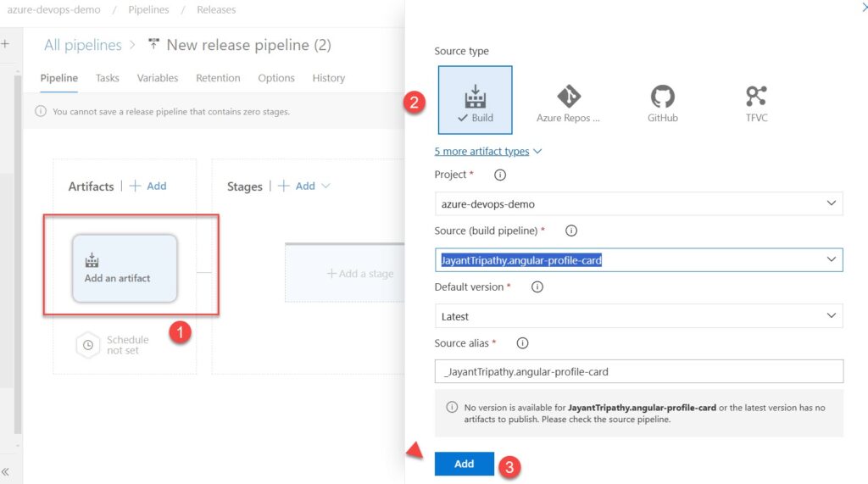Click the left sidebar scrollbar
This screenshot has height=484, width=868.
[x=18, y=255]
